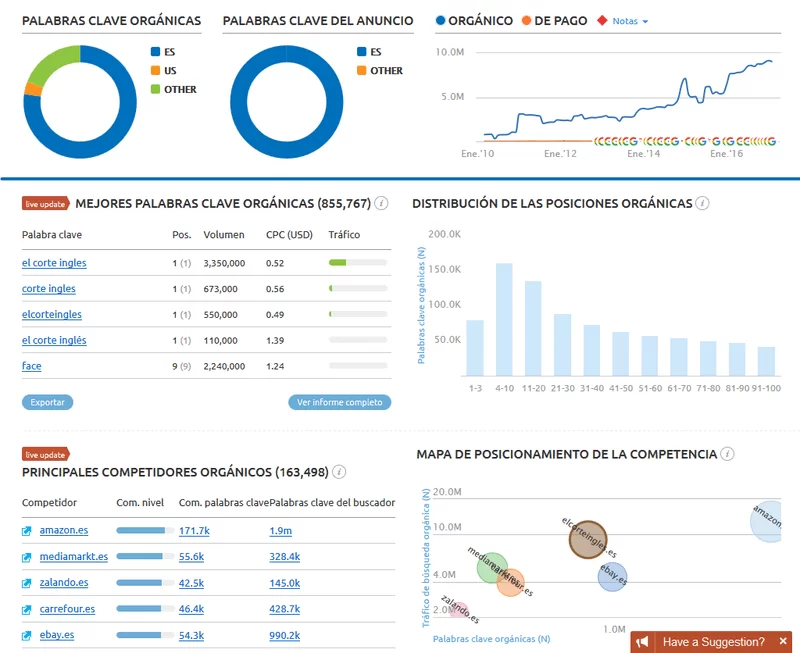Click 328.4k search engine keywords link
Image resolution: width=800 pixels, height=653 pixels.
click(285, 557)
